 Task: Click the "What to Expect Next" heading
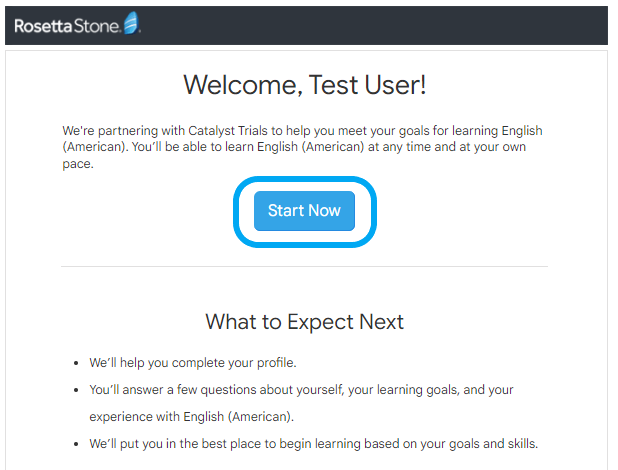pyautogui.click(x=304, y=321)
